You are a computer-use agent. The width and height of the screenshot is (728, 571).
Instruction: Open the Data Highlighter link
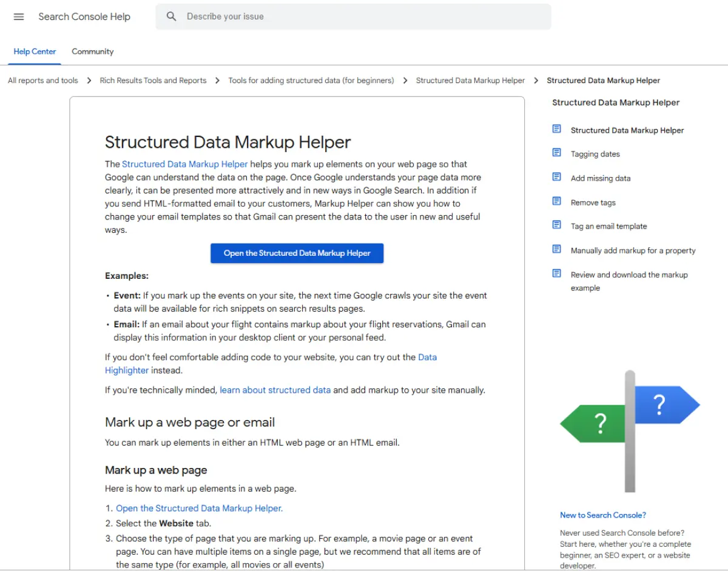[x=127, y=370]
